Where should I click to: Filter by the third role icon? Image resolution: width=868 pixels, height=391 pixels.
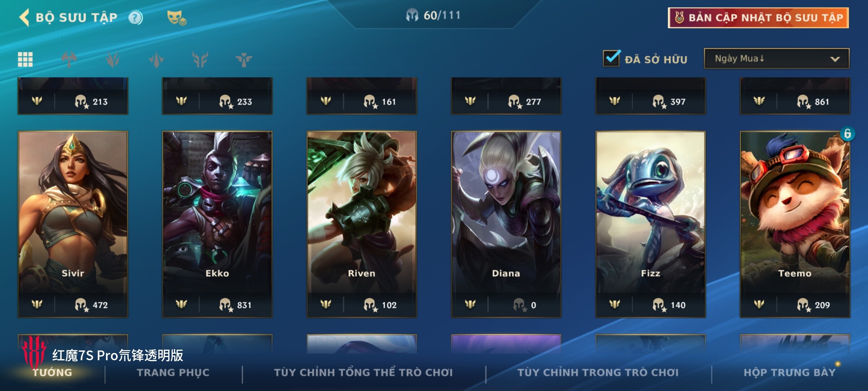click(x=157, y=59)
